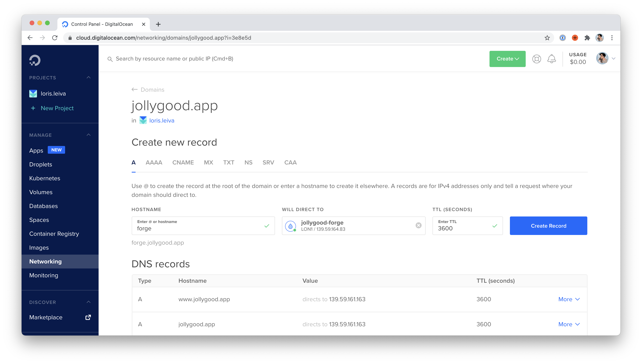Open Monitoring in the sidebar
642x364 pixels.
pos(44,275)
